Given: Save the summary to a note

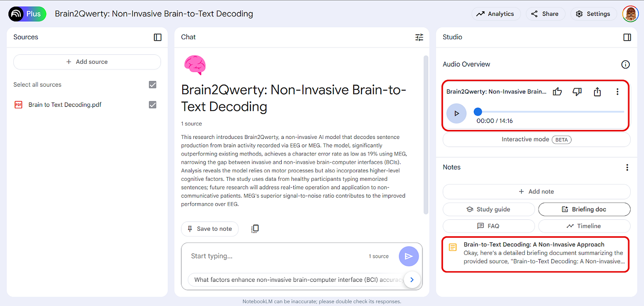Looking at the screenshot, I should pyautogui.click(x=210, y=229).
